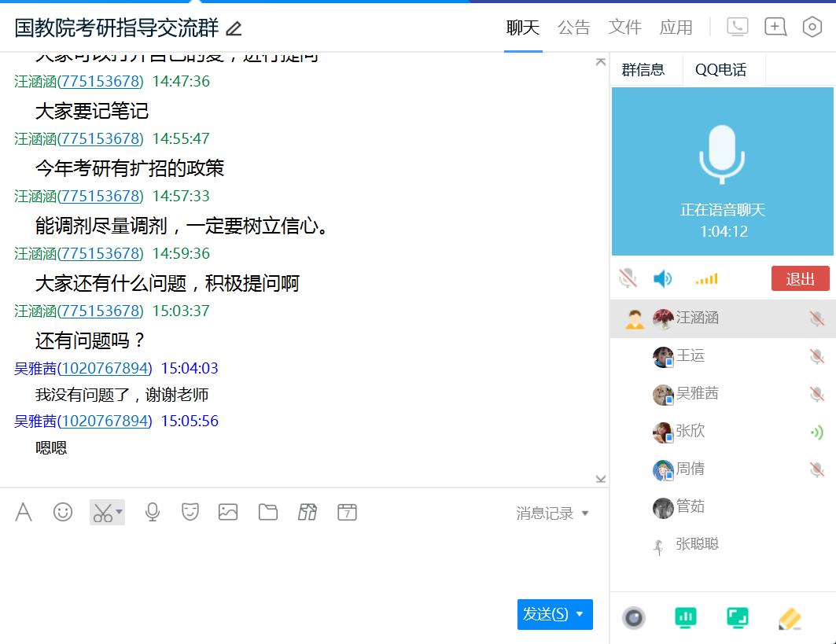The width and height of the screenshot is (836, 644).
Task: Click the red 退出 button
Action: (800, 278)
